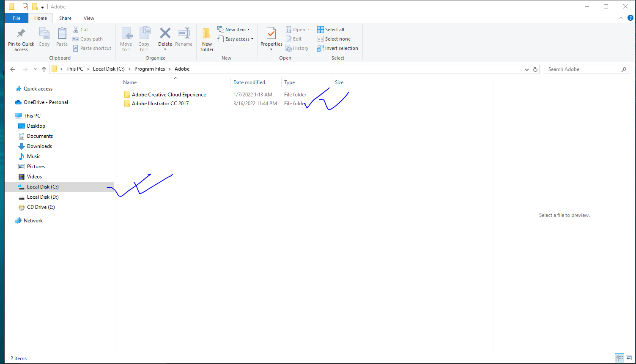Click the Properties checkmark icon

click(x=271, y=34)
